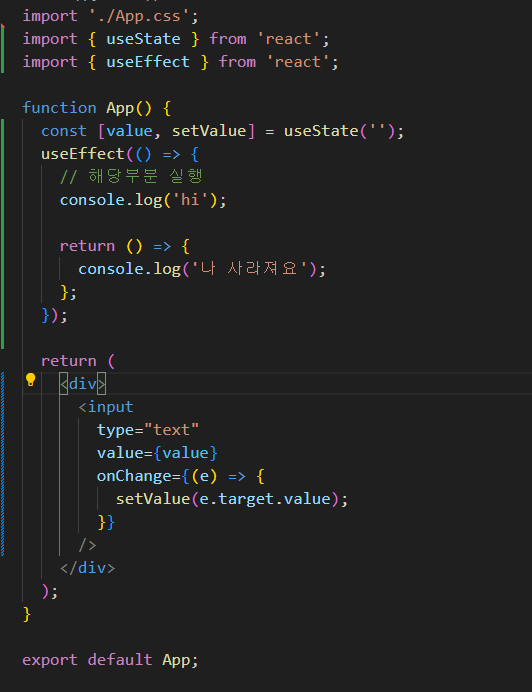Click setValue in useState destructuring
Viewport: 532px width, 692px height.
click(209, 131)
